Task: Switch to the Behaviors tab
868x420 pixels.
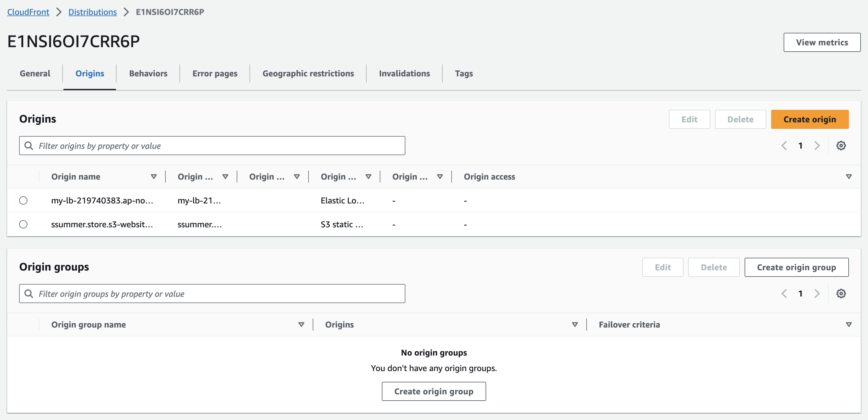Action: 148,73
